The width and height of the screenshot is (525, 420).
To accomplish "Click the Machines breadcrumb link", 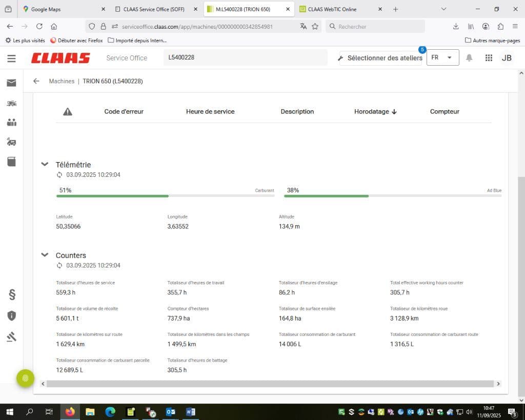I will click(x=62, y=81).
